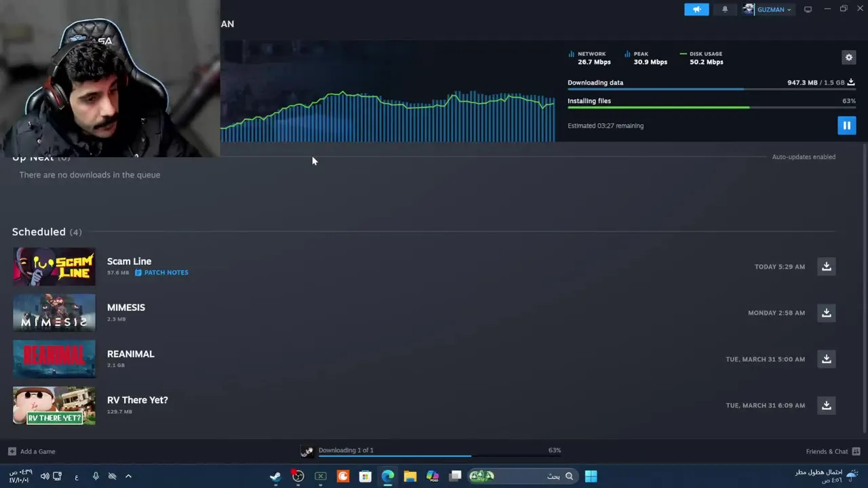Image resolution: width=868 pixels, height=488 pixels.
Task: Click the TODAY 5:29 AM schedule time
Action: point(780,266)
